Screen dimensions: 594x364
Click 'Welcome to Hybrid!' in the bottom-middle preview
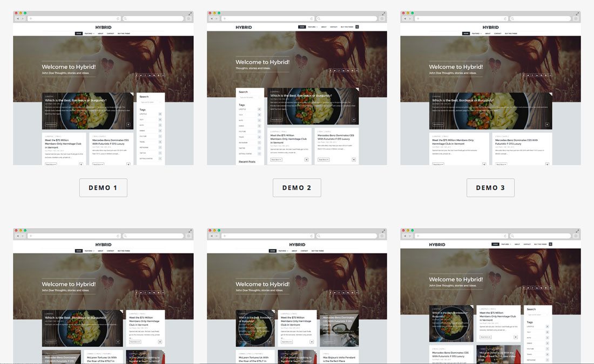point(262,284)
